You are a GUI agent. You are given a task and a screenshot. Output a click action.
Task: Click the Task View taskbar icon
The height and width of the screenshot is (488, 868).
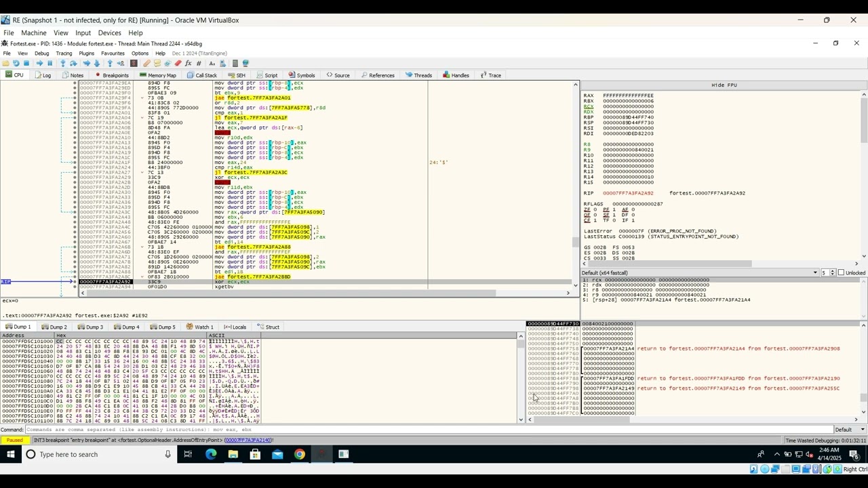tap(188, 454)
